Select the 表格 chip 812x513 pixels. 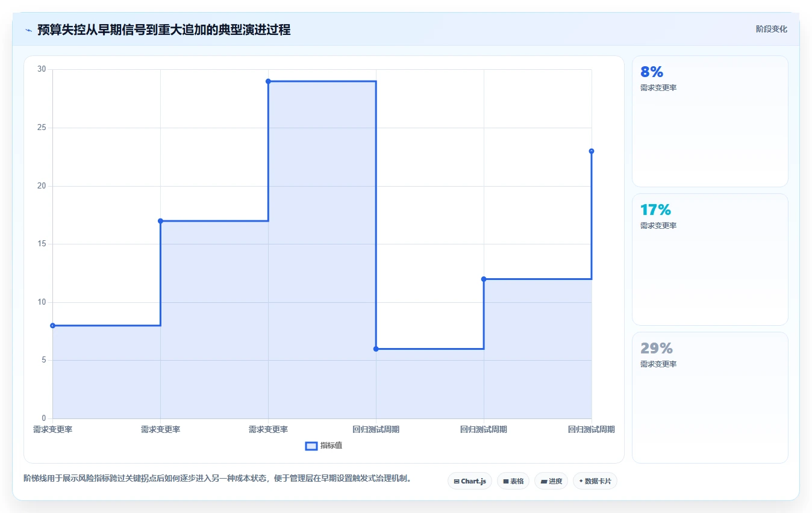point(513,481)
